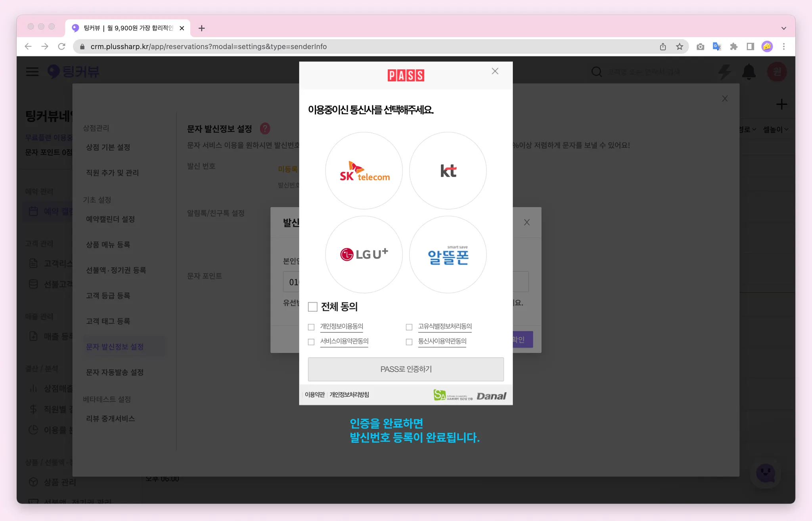Open the Chrome three-dot menu

click(x=783, y=47)
